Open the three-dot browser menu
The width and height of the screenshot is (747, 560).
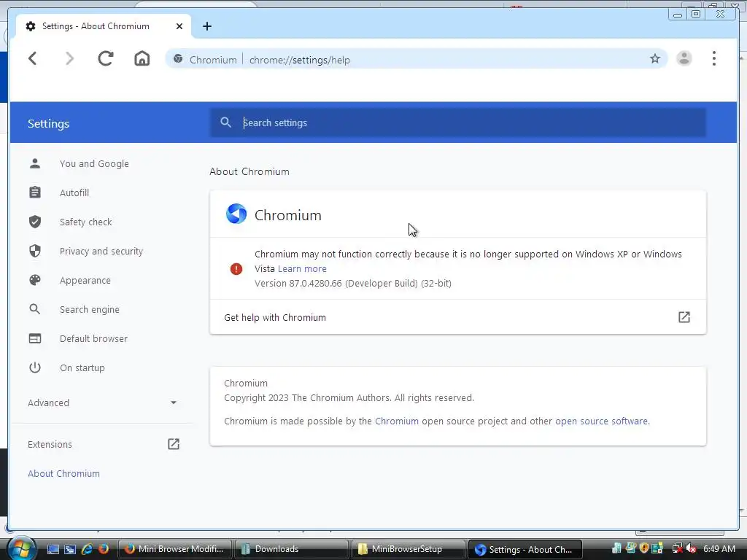tap(713, 58)
